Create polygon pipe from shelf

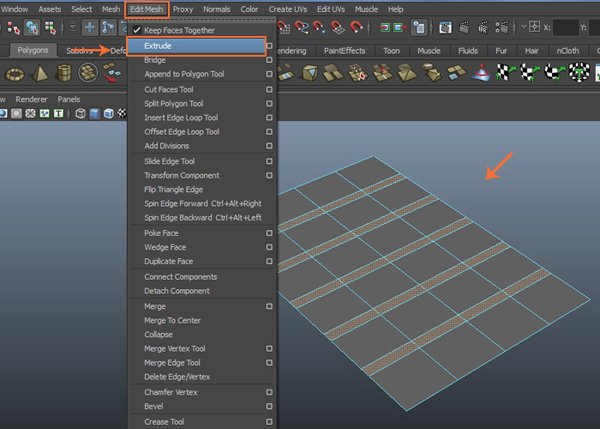point(64,73)
